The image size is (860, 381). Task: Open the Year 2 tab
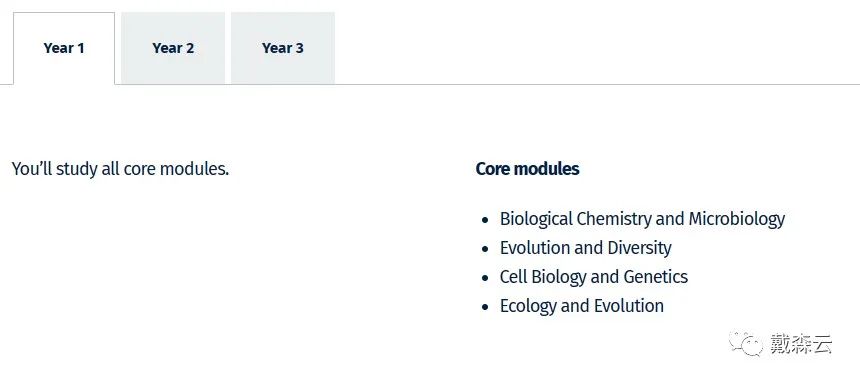tap(173, 48)
